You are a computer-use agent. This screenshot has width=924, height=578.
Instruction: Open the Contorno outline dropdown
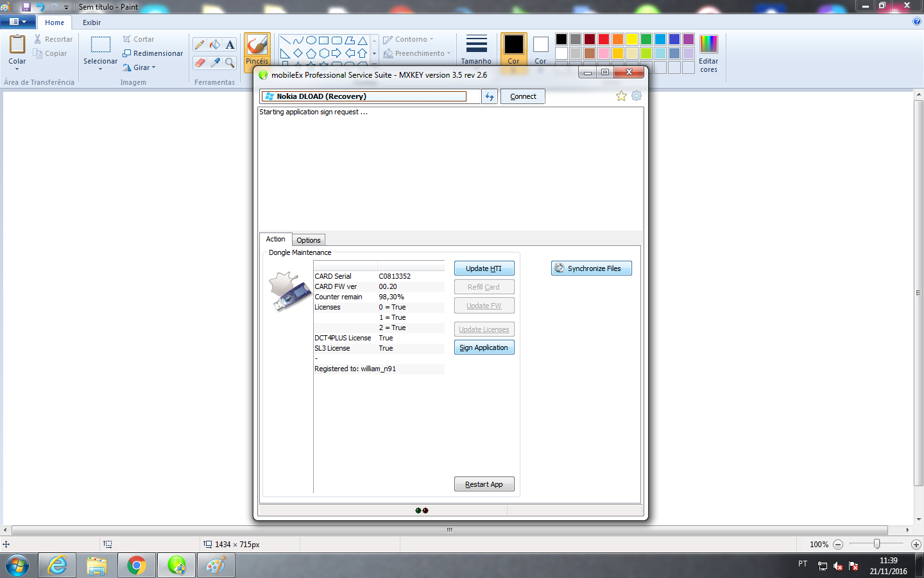click(x=408, y=39)
